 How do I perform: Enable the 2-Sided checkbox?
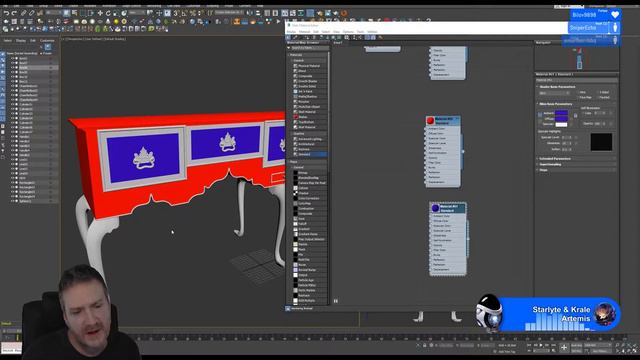pyautogui.click(x=597, y=92)
